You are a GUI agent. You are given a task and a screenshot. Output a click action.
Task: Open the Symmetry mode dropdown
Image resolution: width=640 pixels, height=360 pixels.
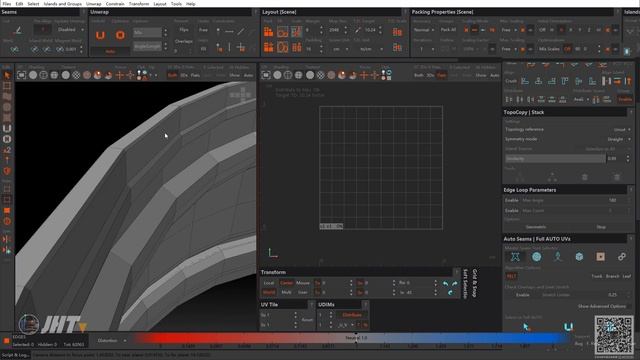point(619,139)
